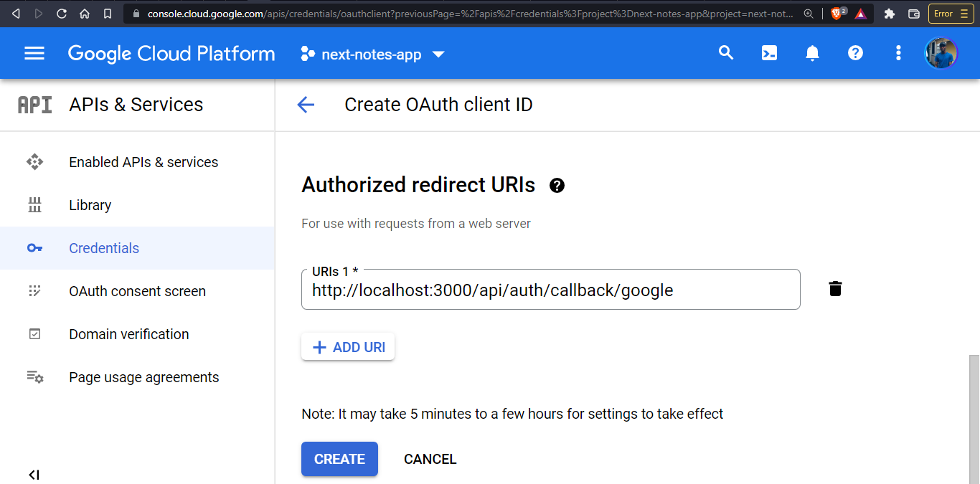Open the zoom magnifier in address bar

809,14
